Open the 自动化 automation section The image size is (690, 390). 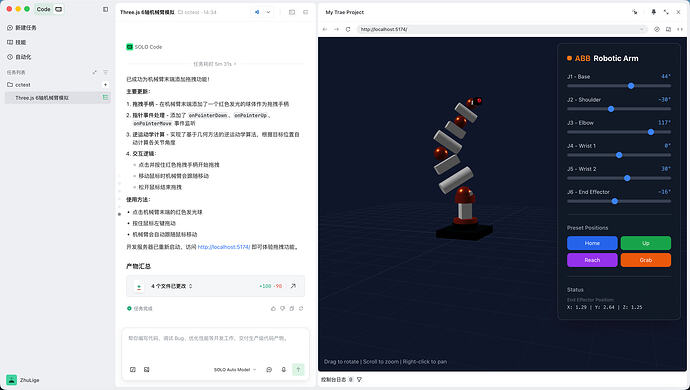tap(19, 57)
